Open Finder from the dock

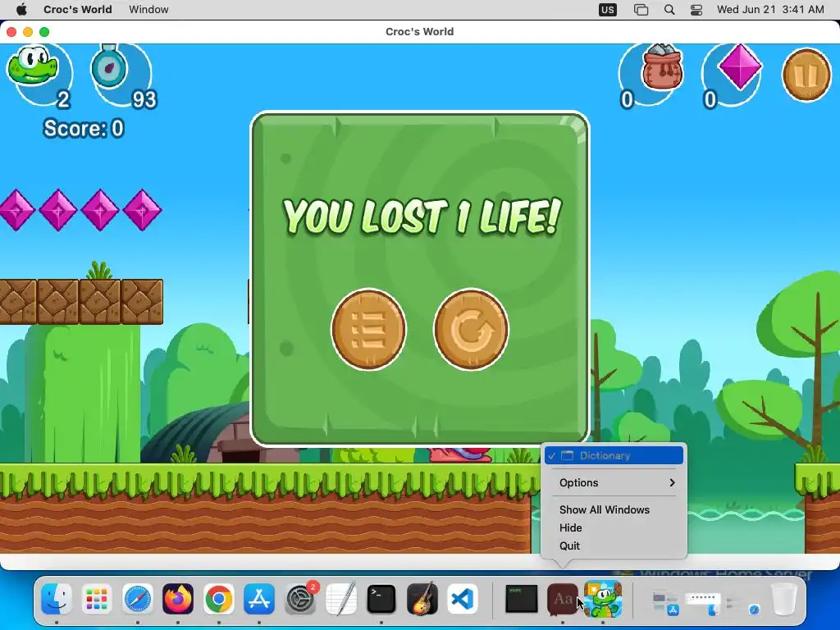57,598
